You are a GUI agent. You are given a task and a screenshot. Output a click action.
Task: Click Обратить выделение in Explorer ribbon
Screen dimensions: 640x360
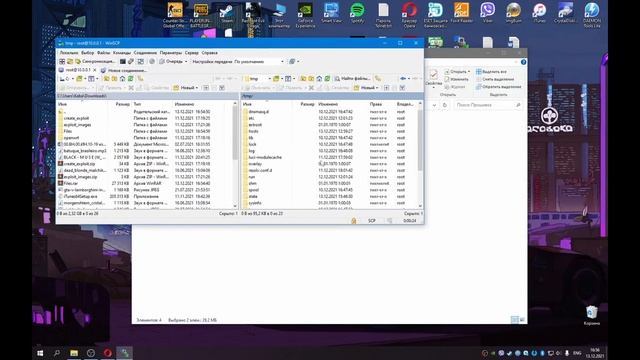498,87
